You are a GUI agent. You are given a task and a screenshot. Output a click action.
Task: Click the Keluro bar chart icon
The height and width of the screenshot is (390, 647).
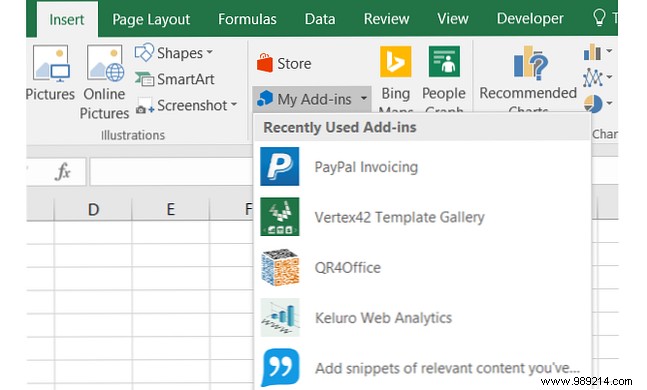pos(280,317)
